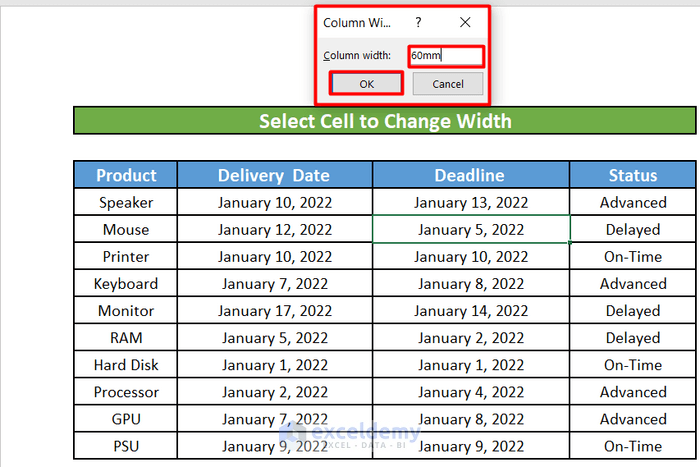This screenshot has height=467, width=700.
Task: Click the dialog help question mark
Action: (418, 22)
